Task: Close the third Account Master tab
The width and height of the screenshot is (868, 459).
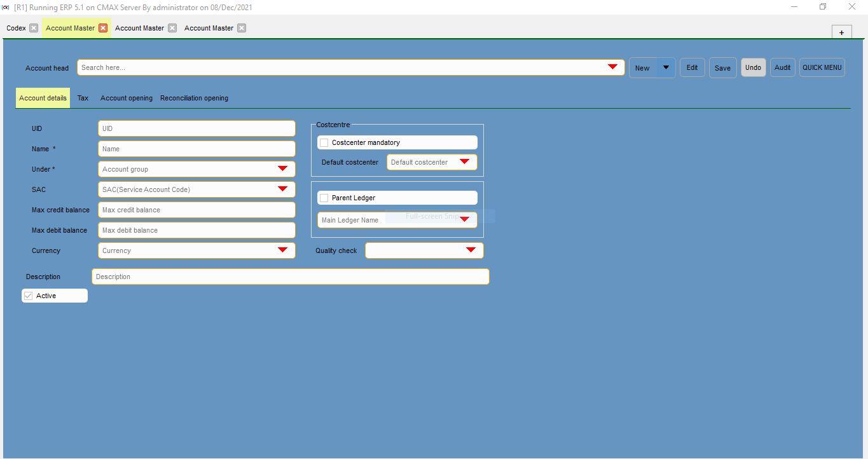Action: click(241, 28)
